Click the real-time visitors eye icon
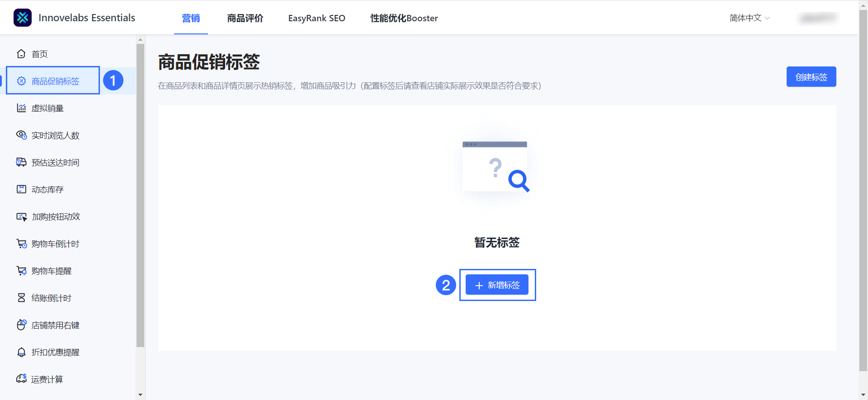Viewport: 868px width, 400px height. point(21,135)
